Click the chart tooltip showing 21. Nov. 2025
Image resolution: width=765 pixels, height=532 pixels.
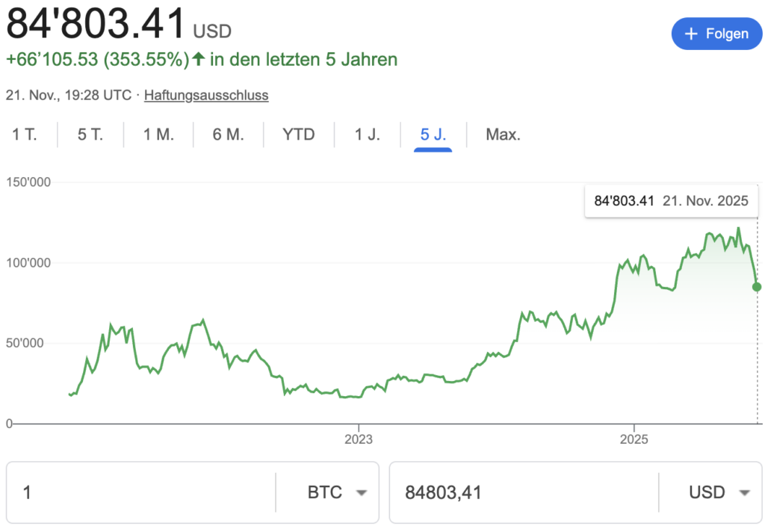pyautogui.click(x=671, y=201)
